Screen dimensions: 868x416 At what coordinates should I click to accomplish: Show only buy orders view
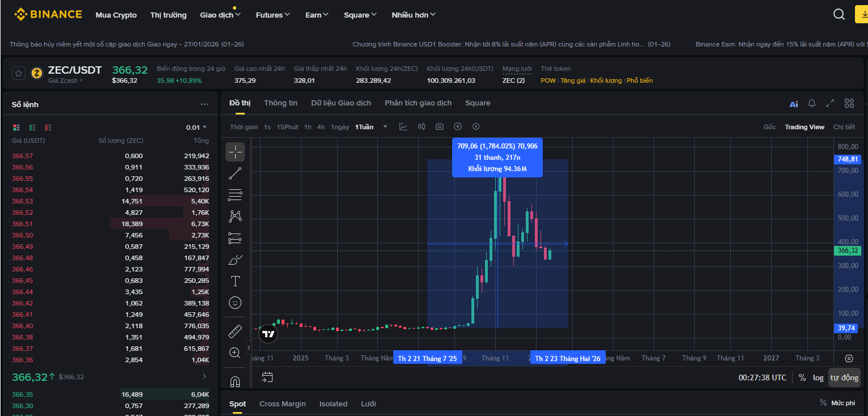(x=32, y=128)
